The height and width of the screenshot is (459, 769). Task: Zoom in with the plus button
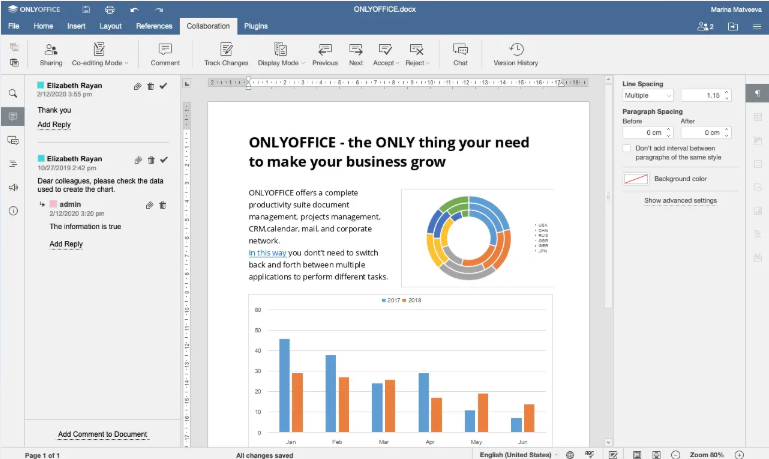click(x=739, y=455)
